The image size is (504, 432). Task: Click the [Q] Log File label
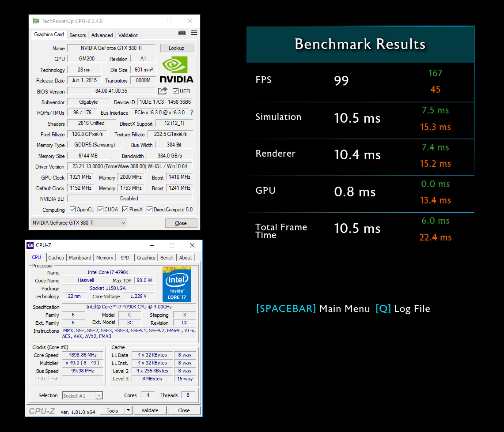tap(403, 308)
